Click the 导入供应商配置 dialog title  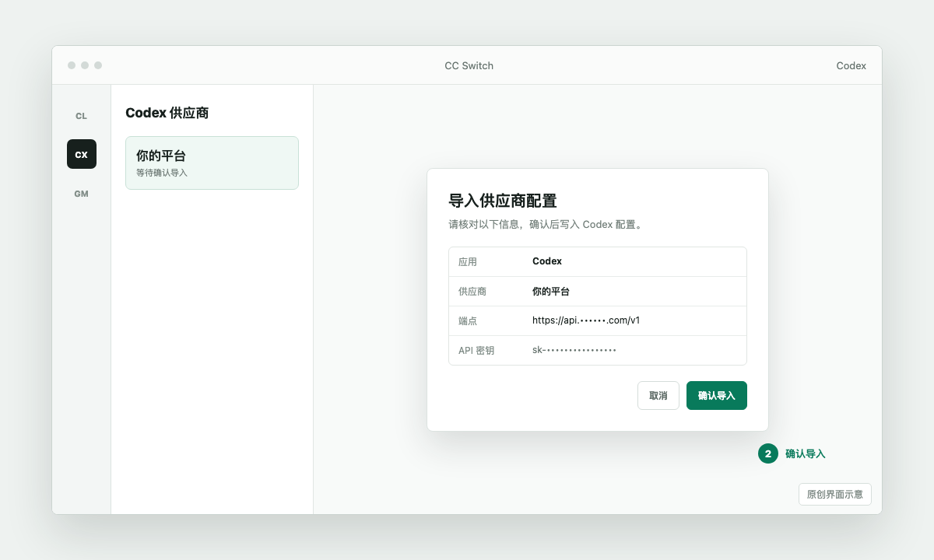coord(503,201)
